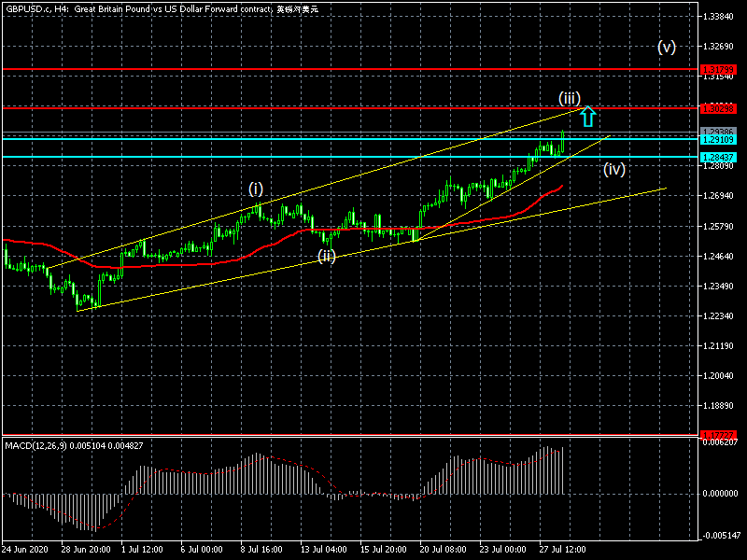This screenshot has width=747, height=560.
Task: Click the red 1.17727 price level tag
Action: coord(718,435)
